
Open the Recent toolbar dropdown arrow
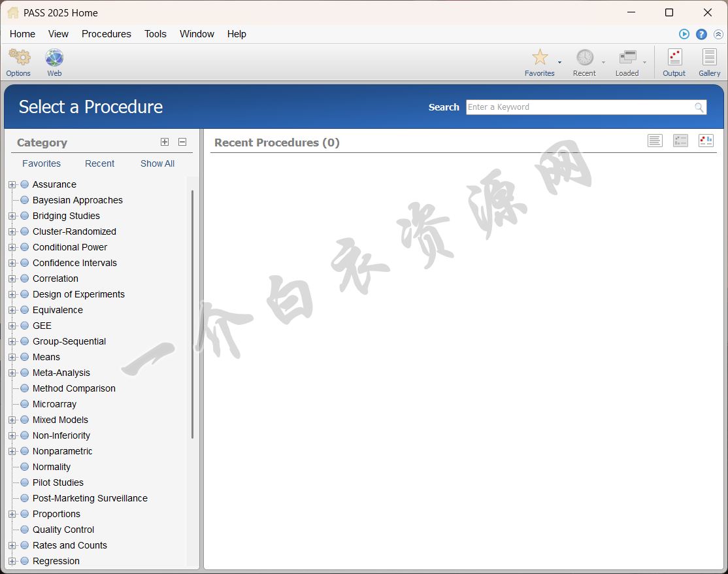pyautogui.click(x=603, y=63)
